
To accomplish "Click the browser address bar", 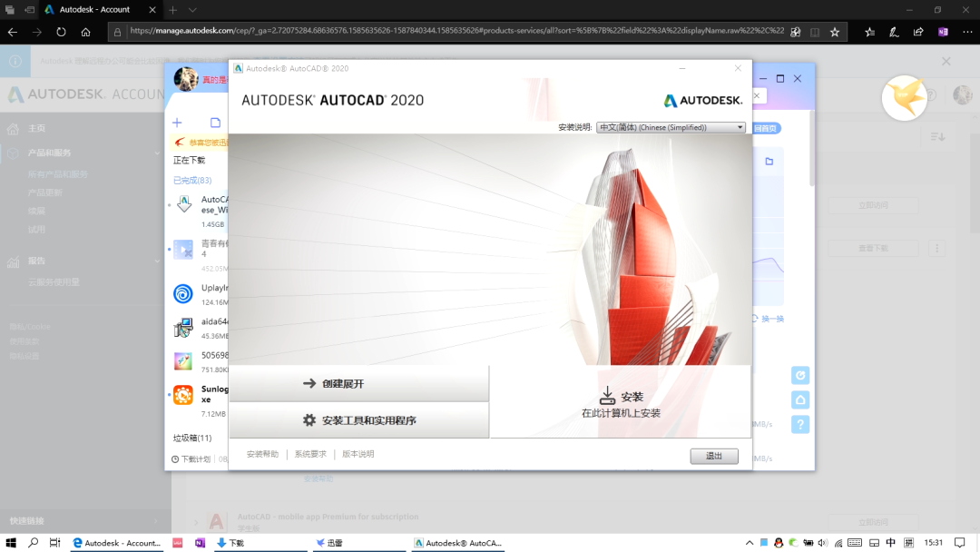I will [x=456, y=31].
